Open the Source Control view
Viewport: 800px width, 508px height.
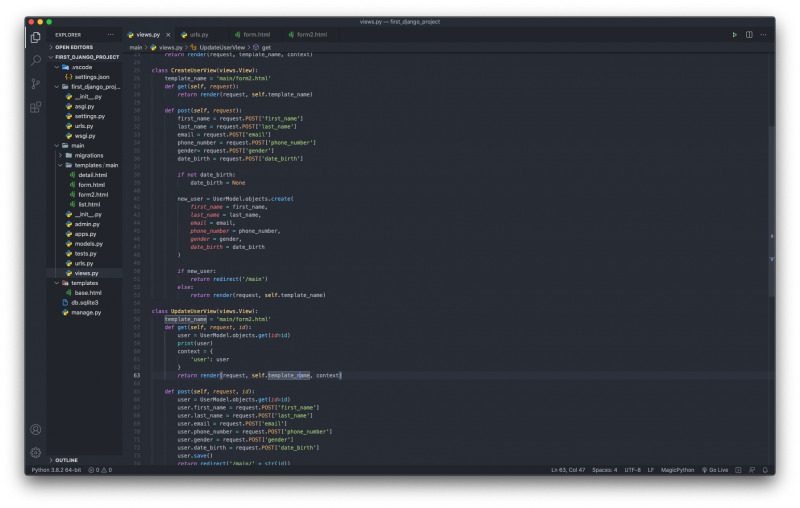[36, 83]
